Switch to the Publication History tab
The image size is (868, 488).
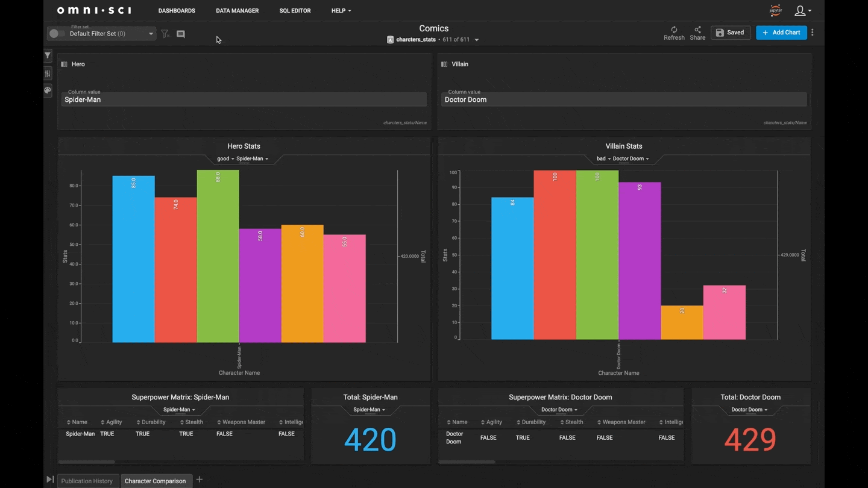pos(87,481)
